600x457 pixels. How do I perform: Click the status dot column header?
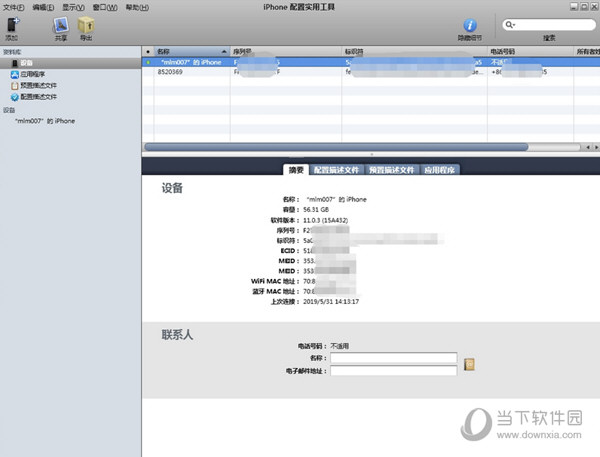[x=148, y=51]
